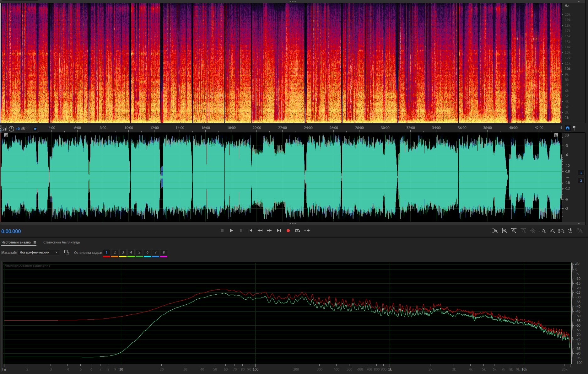588x374 pixels.
Task: Select hold frame button 2
Action: pos(115,253)
